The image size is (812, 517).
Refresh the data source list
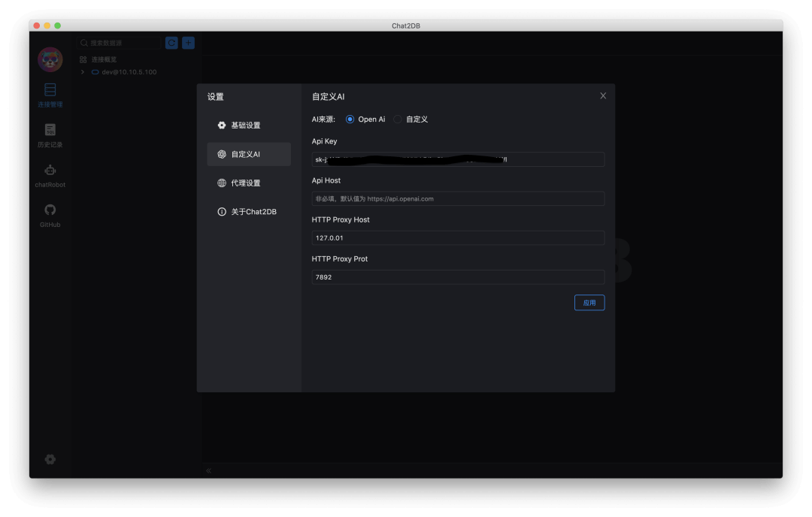(x=171, y=43)
